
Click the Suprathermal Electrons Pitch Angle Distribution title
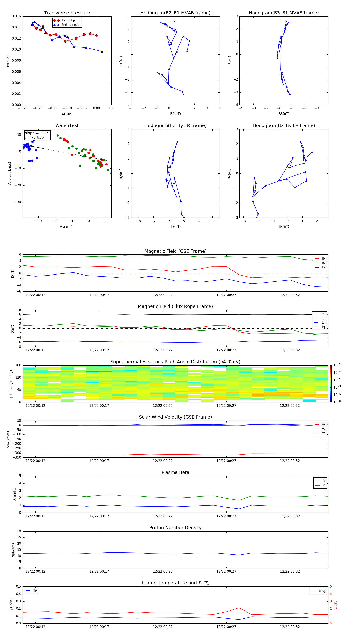point(175,362)
